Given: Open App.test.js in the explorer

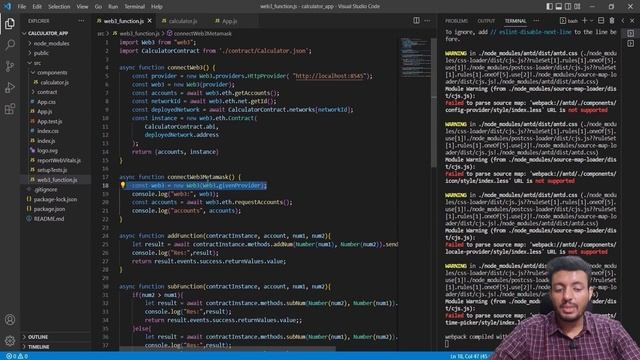Looking at the screenshot, I should [49, 121].
